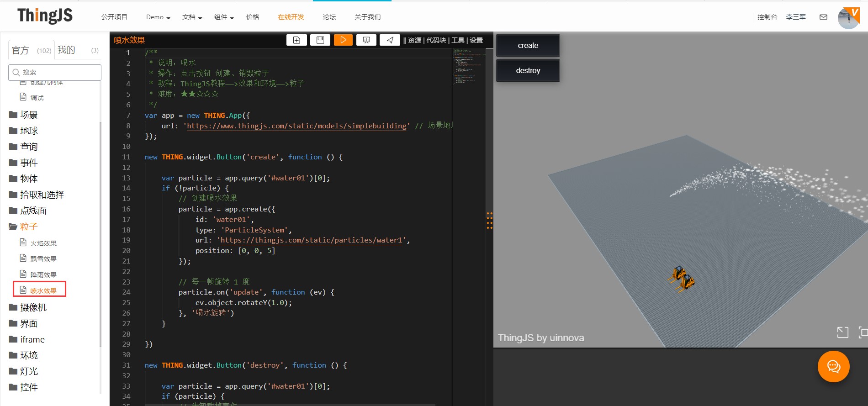Open the mail envelope icon in header

[x=823, y=17]
